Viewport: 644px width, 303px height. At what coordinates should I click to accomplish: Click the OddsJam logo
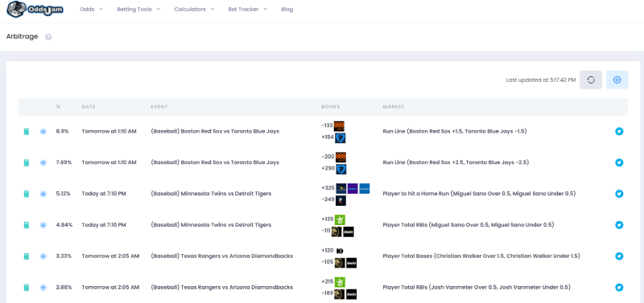coord(35,9)
